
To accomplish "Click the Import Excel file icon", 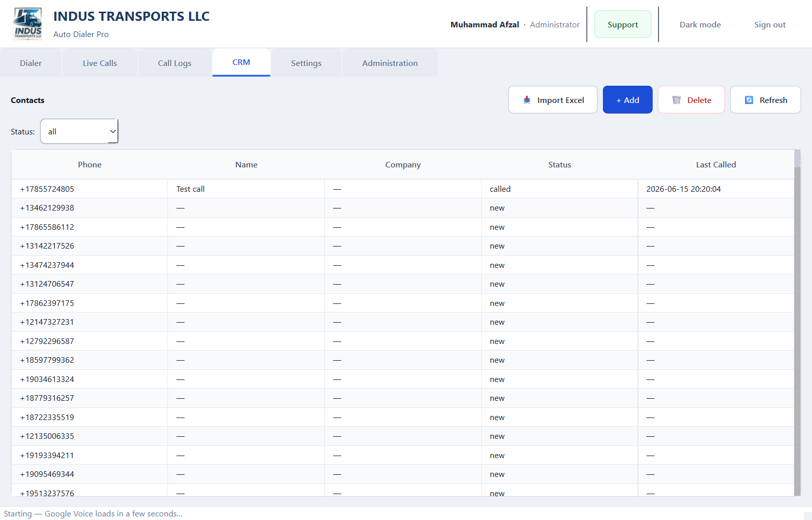I will pos(527,100).
